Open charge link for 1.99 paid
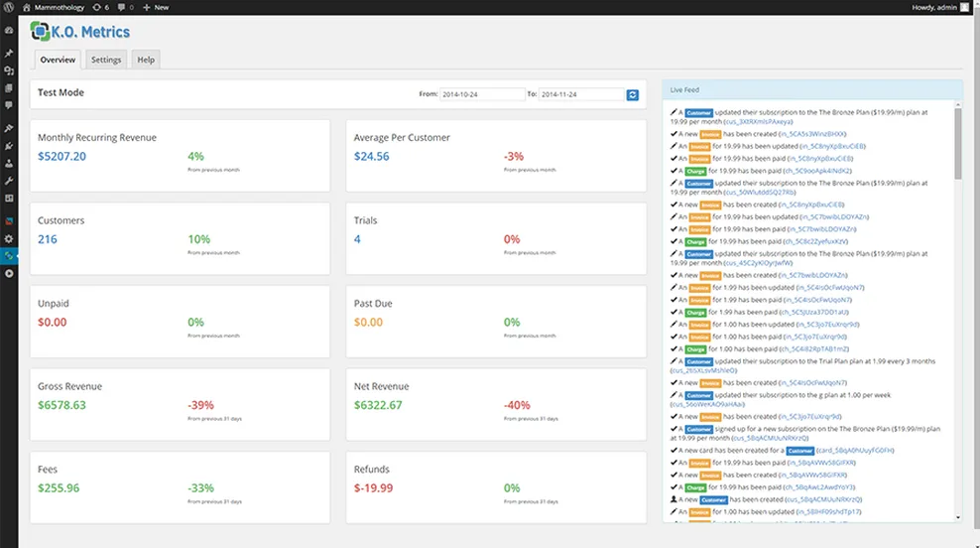The width and height of the screenshot is (980, 548). [x=813, y=312]
